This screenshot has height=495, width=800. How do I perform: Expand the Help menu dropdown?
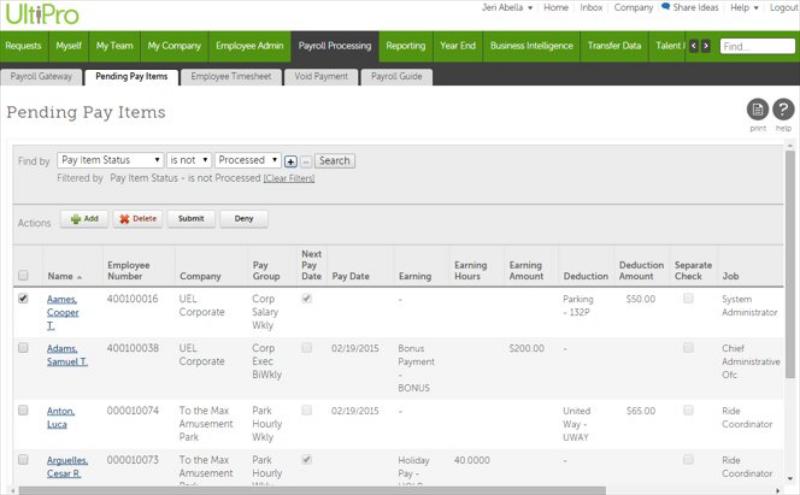[x=744, y=8]
